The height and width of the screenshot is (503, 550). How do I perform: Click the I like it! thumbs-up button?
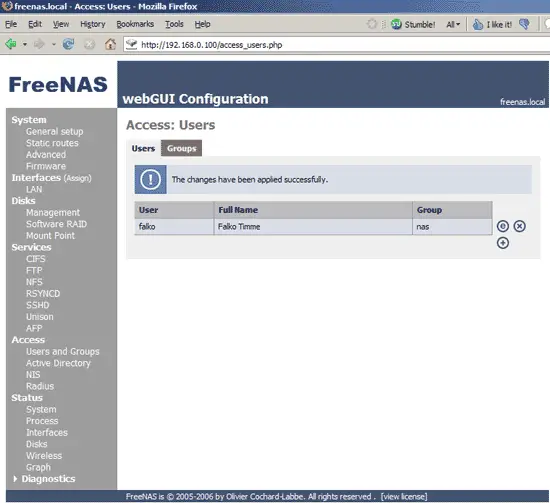click(x=492, y=24)
